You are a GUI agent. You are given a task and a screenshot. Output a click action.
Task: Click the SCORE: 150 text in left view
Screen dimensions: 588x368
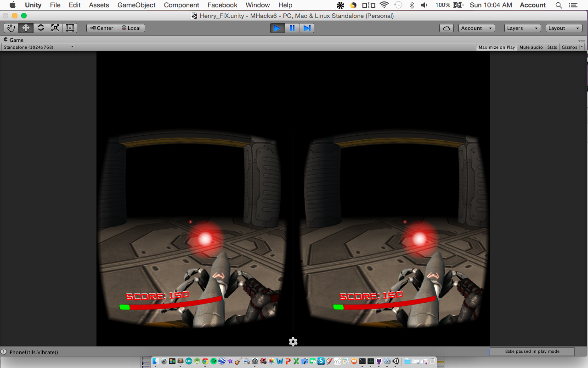[x=158, y=296]
